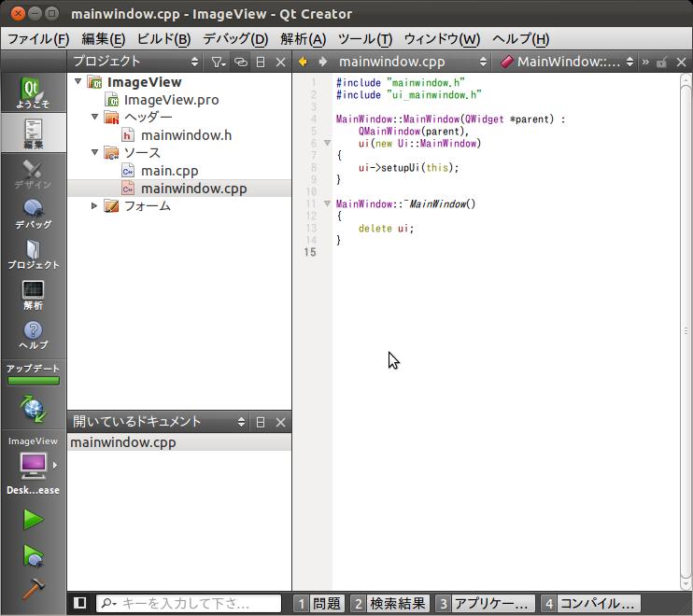693x616 pixels.
Task: Collapse the ヘッダー folder
Action: point(94,117)
